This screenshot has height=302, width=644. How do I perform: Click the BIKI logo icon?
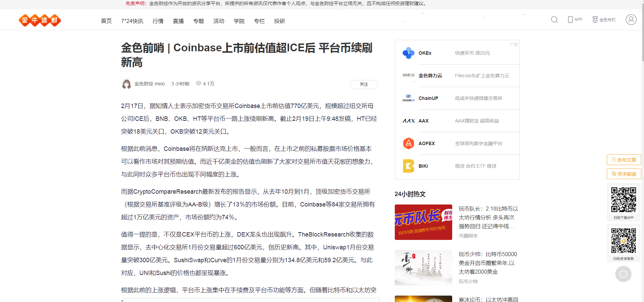[x=408, y=166]
